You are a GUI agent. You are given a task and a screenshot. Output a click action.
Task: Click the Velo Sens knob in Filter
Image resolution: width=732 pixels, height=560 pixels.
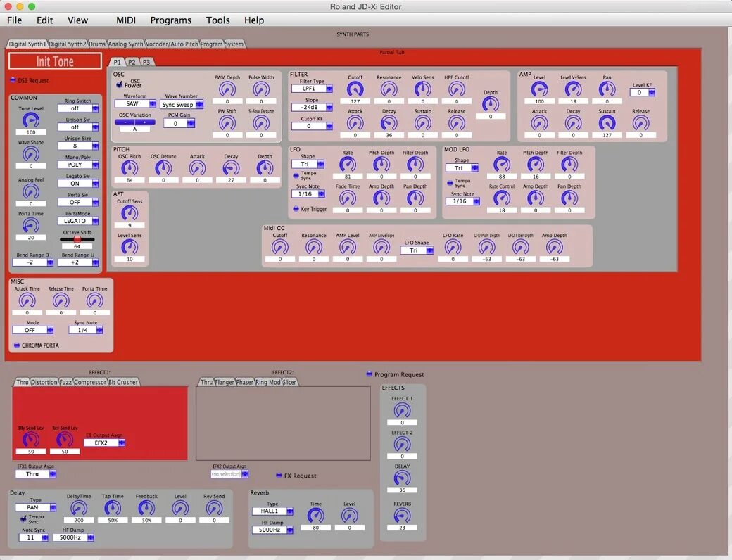point(423,89)
